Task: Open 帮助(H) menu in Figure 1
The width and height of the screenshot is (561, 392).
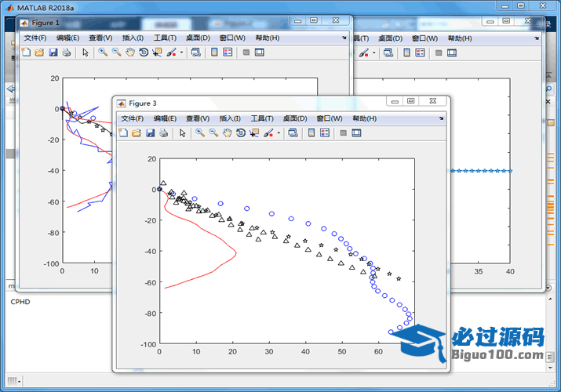Action: click(x=268, y=38)
